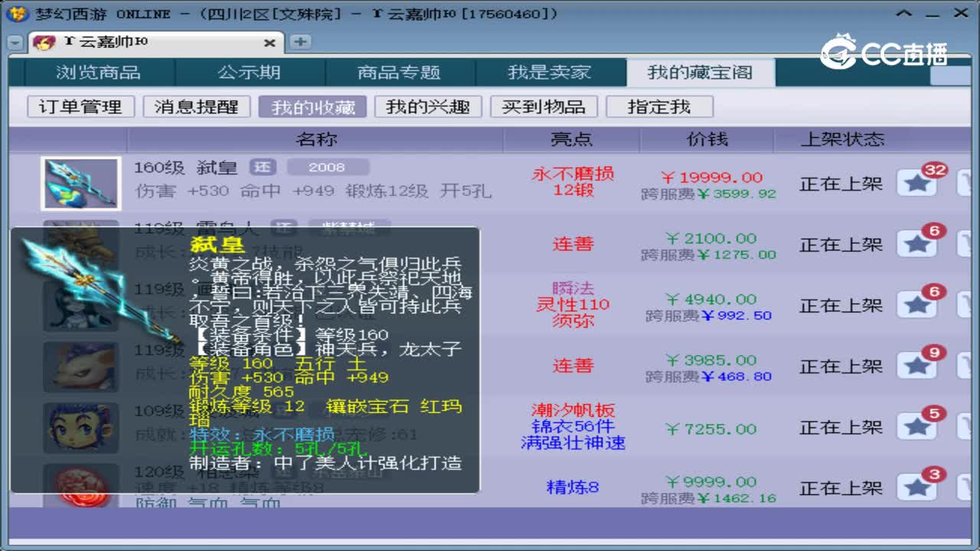Click the 名称 column header
980x551 pixels.
click(x=316, y=139)
